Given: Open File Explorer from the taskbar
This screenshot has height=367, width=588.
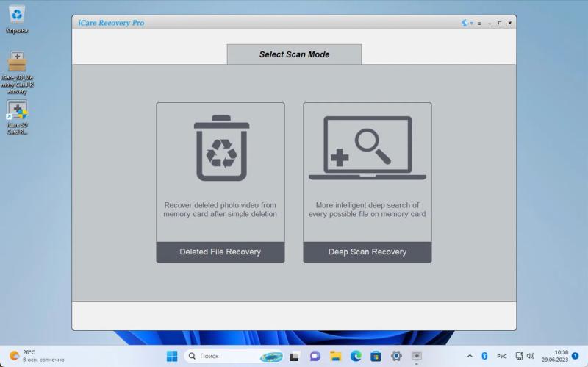Looking at the screenshot, I should coord(336,356).
